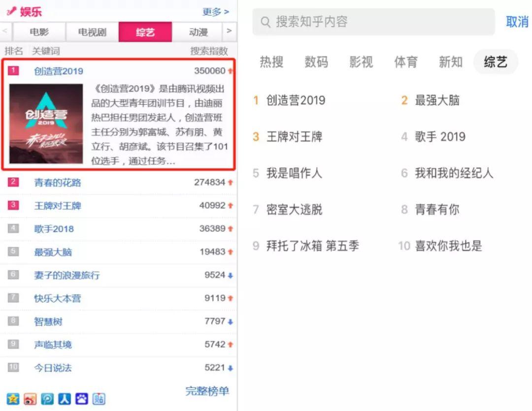Open the 青春的花路 keyword
The image size is (532, 411).
(x=57, y=183)
